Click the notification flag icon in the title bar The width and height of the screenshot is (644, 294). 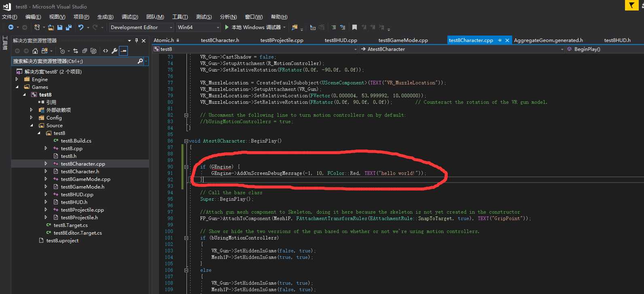click(632, 5)
